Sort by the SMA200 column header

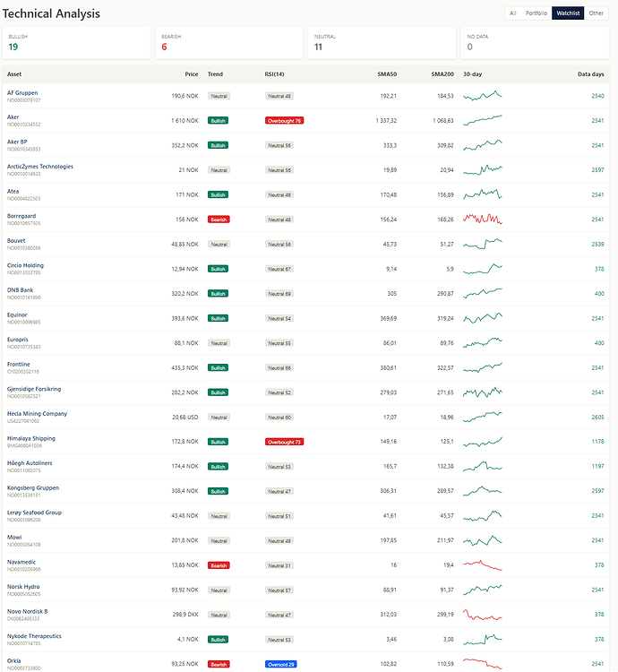[x=442, y=74]
